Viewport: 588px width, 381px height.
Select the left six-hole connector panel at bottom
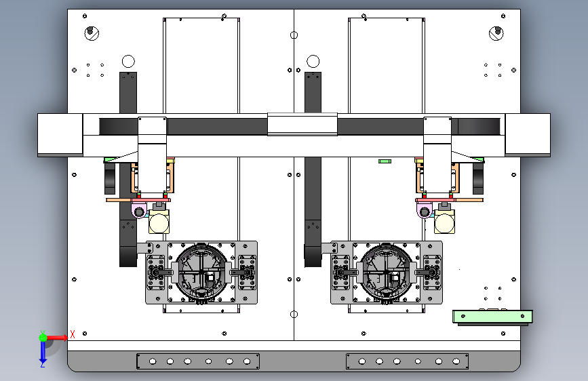198,361
